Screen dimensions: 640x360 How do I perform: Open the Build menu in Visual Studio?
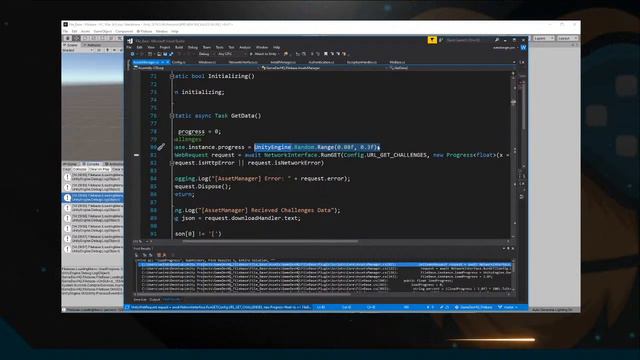(x=179, y=47)
